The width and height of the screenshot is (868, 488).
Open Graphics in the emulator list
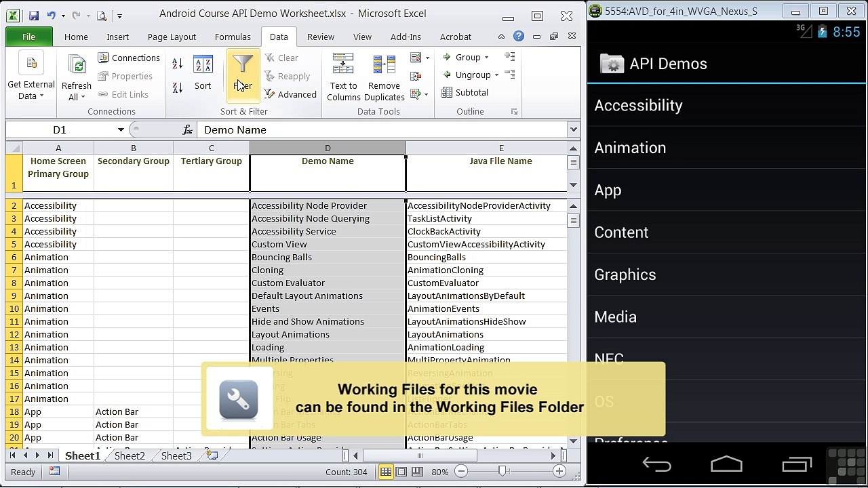coord(727,274)
